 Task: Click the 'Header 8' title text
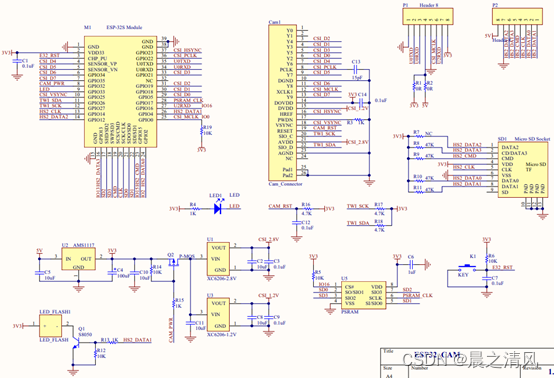pyautogui.click(x=429, y=5)
